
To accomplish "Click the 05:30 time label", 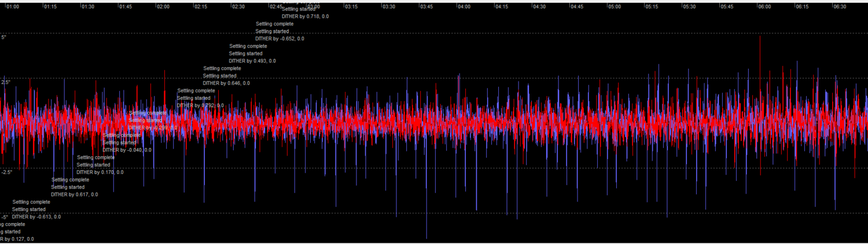I will click(690, 7).
